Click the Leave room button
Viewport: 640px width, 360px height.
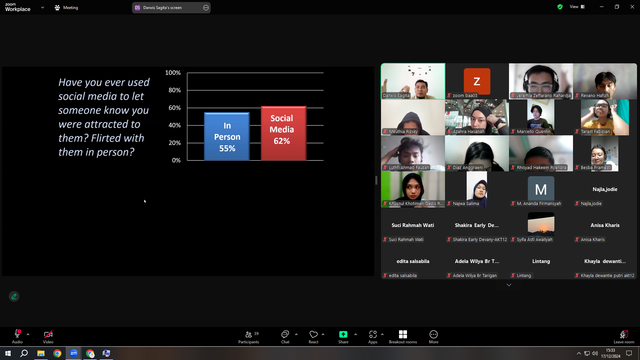624,336
